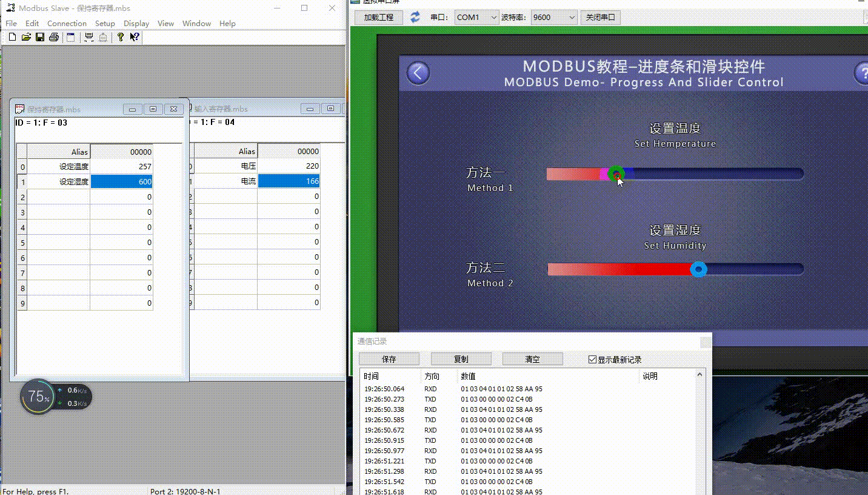Restore the 保持寄存器.mbs child window
Image resolution: width=868 pixels, height=495 pixels.
pos(153,109)
